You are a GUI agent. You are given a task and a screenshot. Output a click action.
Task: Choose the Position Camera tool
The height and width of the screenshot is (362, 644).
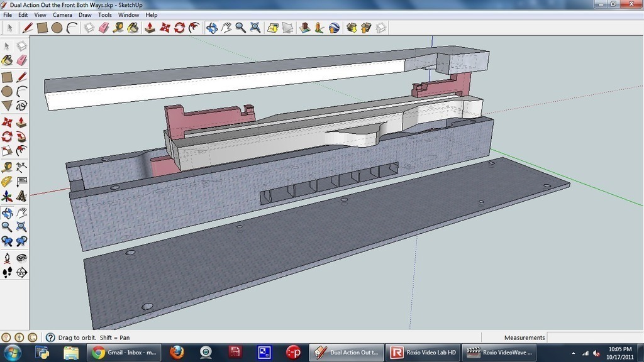point(7,257)
